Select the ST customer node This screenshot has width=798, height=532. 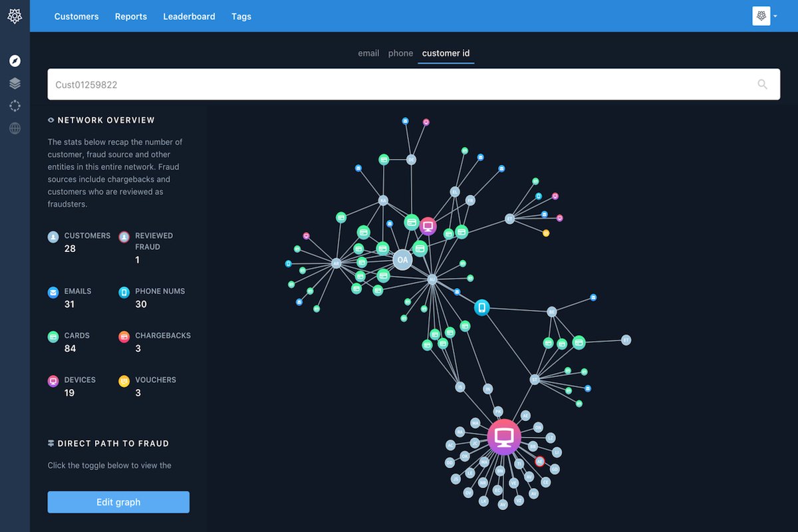[535, 379]
